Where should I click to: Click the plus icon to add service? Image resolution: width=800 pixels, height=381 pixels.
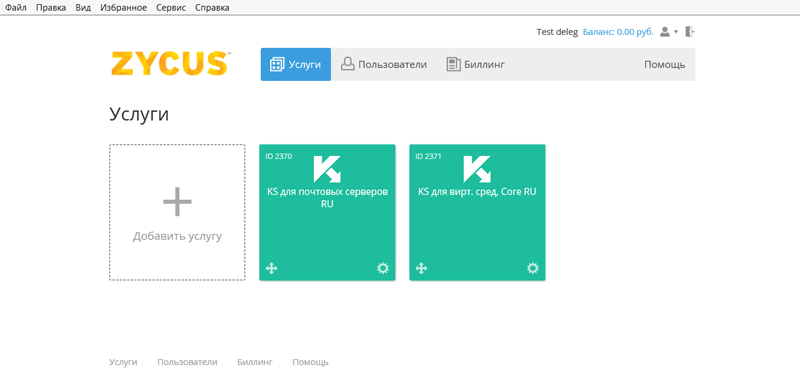pyautogui.click(x=177, y=201)
